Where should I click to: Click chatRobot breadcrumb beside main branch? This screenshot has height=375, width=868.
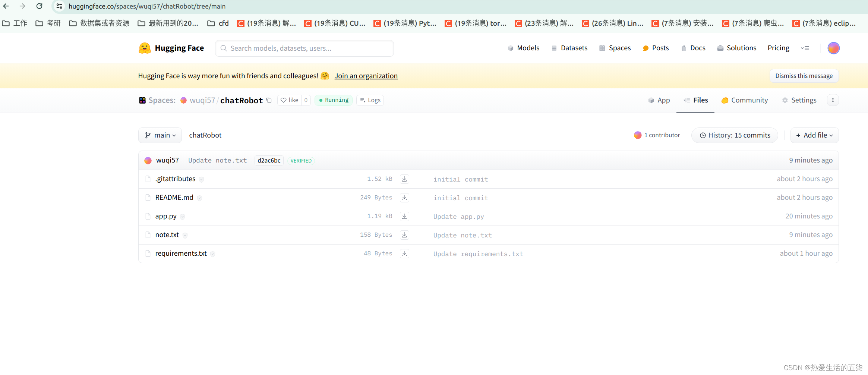click(x=205, y=135)
